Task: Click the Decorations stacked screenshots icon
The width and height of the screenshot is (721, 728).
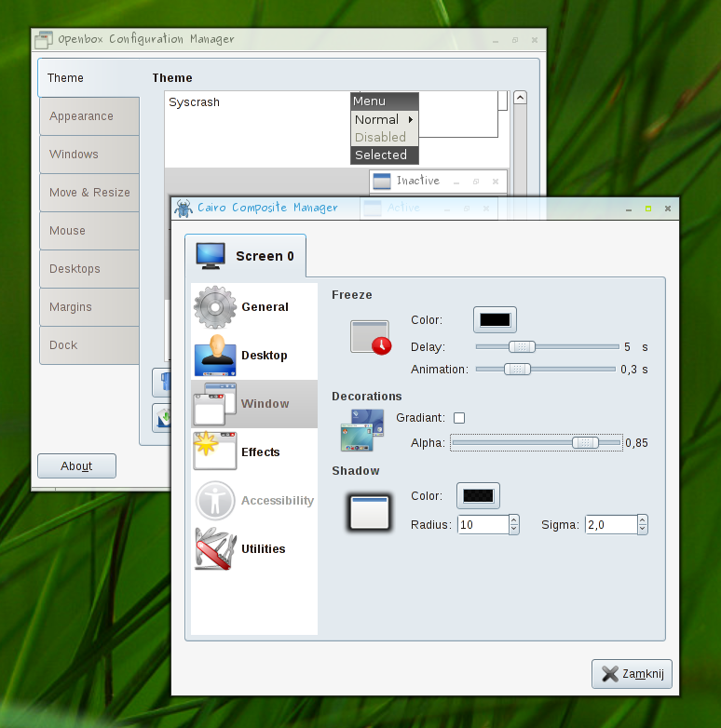Action: (x=362, y=430)
